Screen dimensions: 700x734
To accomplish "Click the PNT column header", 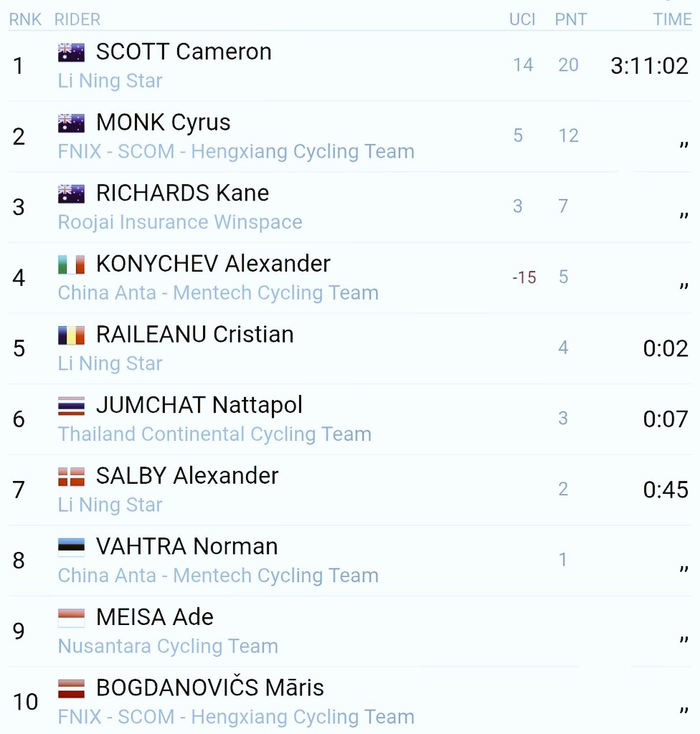I will tap(571, 19).
